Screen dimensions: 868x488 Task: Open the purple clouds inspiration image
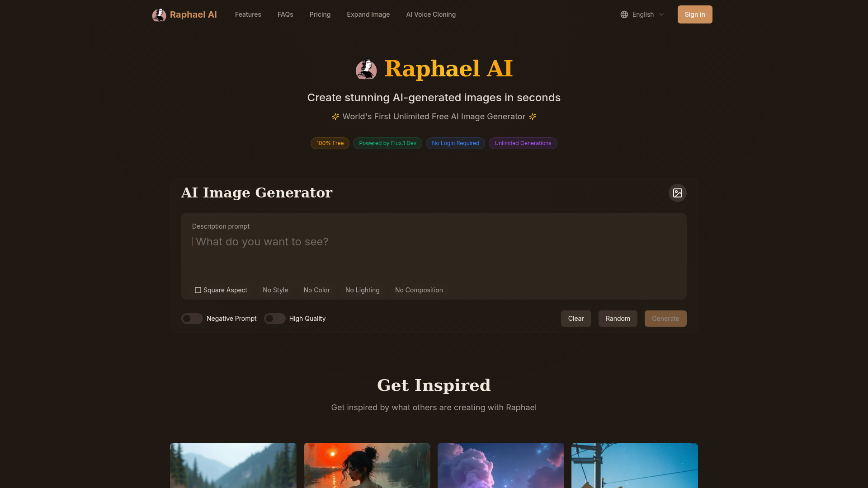click(x=501, y=465)
